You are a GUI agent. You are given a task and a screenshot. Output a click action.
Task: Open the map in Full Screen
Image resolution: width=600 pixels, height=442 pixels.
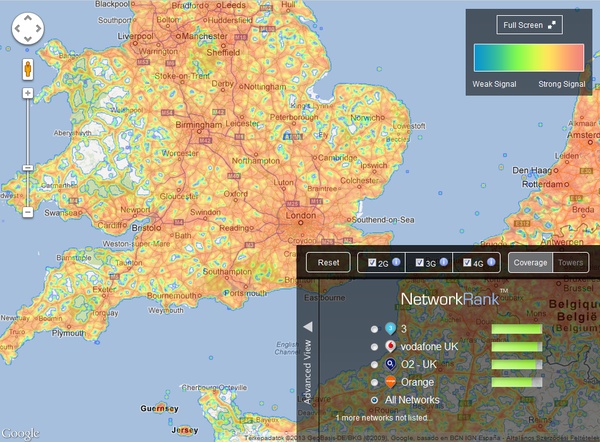tap(530, 25)
